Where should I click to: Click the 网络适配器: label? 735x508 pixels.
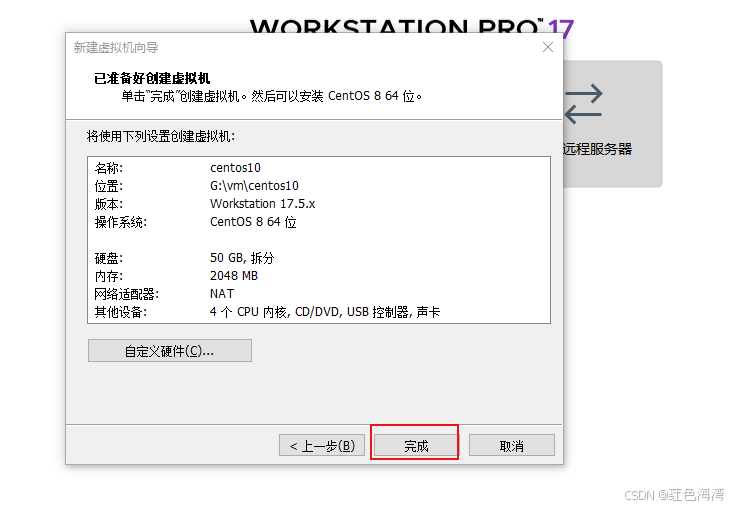127,294
